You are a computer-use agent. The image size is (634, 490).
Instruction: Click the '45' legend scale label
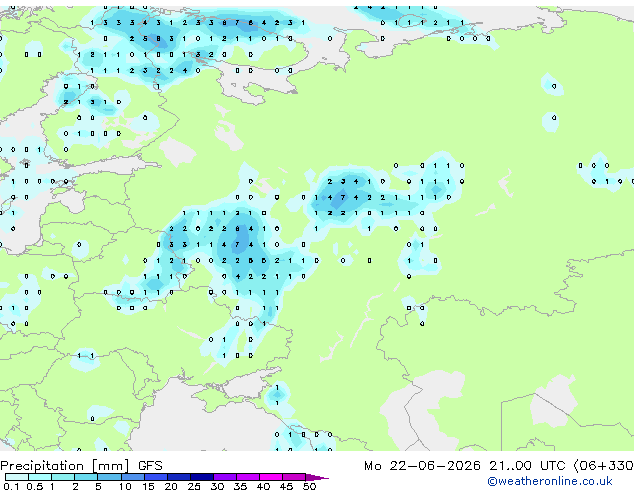(x=286, y=486)
